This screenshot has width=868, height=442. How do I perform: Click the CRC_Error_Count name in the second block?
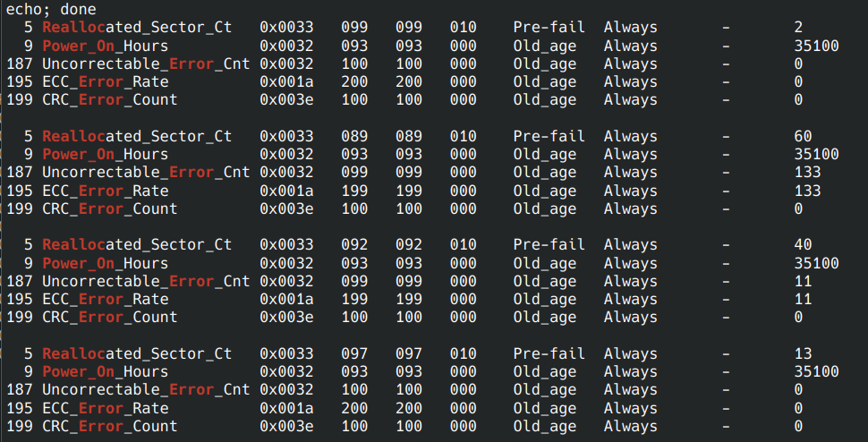tap(109, 208)
